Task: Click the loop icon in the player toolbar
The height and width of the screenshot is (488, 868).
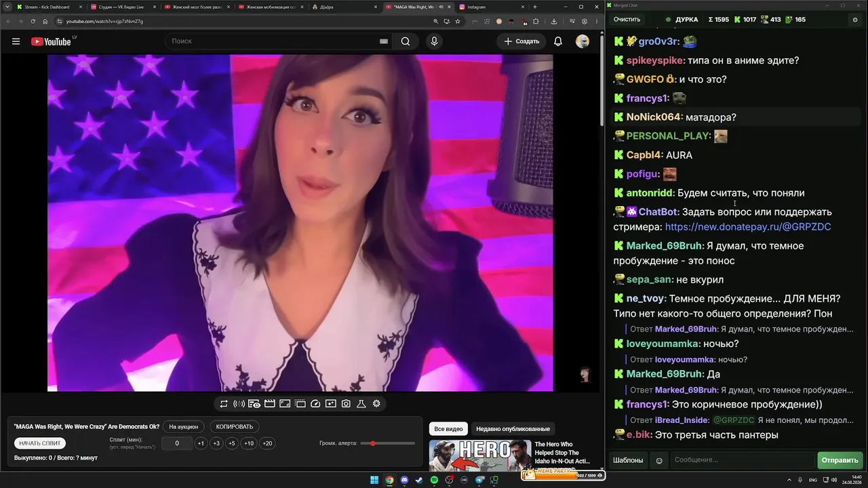Action: [x=224, y=404]
